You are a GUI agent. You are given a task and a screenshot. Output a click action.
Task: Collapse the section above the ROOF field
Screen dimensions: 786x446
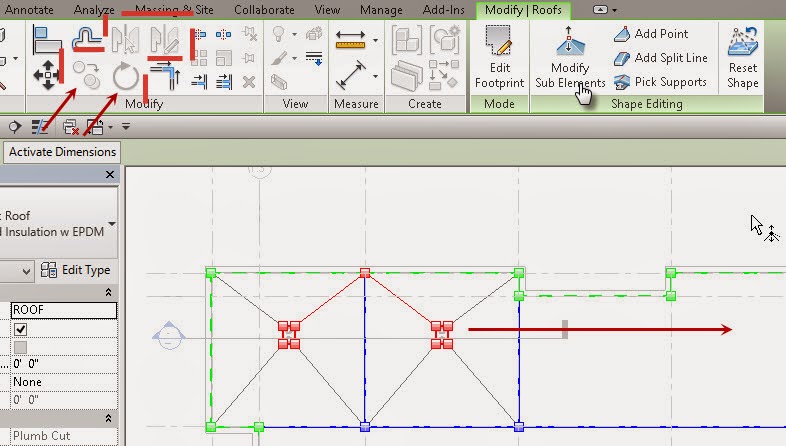[108, 292]
